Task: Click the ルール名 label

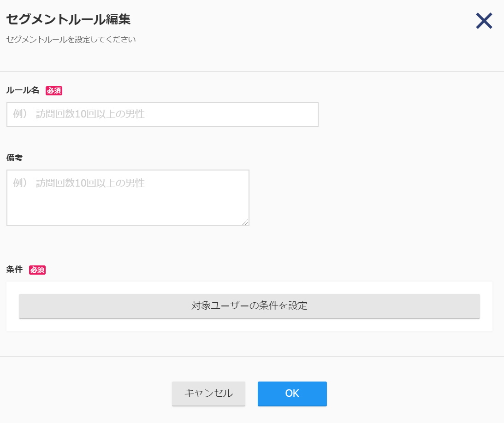Action: (23, 90)
